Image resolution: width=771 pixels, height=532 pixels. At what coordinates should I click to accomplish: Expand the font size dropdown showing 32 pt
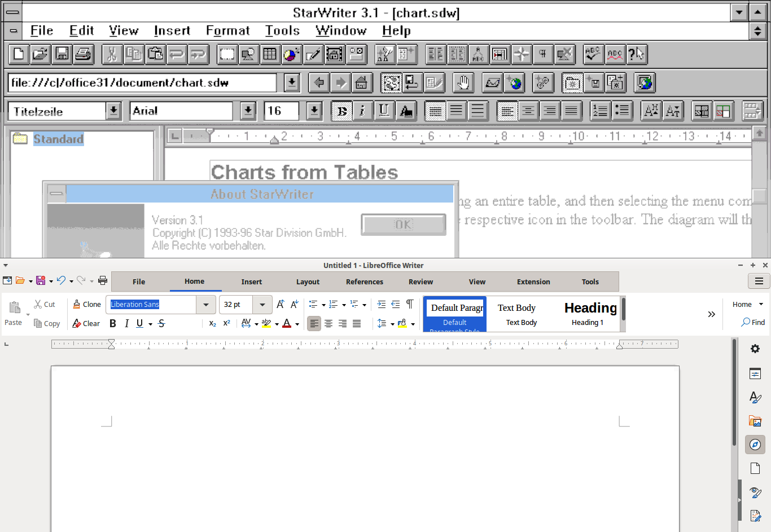[x=262, y=304]
